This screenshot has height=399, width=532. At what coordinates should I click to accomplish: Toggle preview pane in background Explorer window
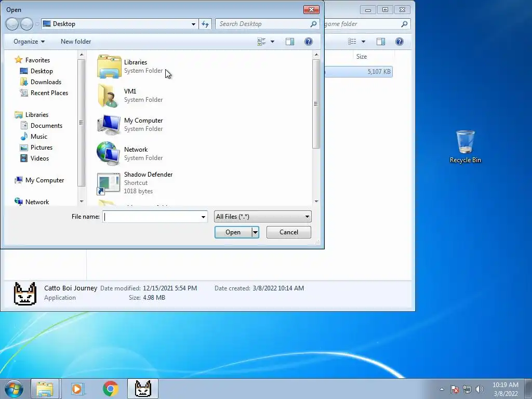coord(381,42)
